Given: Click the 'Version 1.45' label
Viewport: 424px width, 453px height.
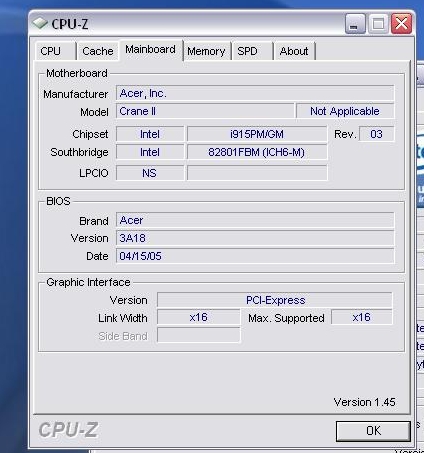Looking at the screenshot, I should click(364, 402).
